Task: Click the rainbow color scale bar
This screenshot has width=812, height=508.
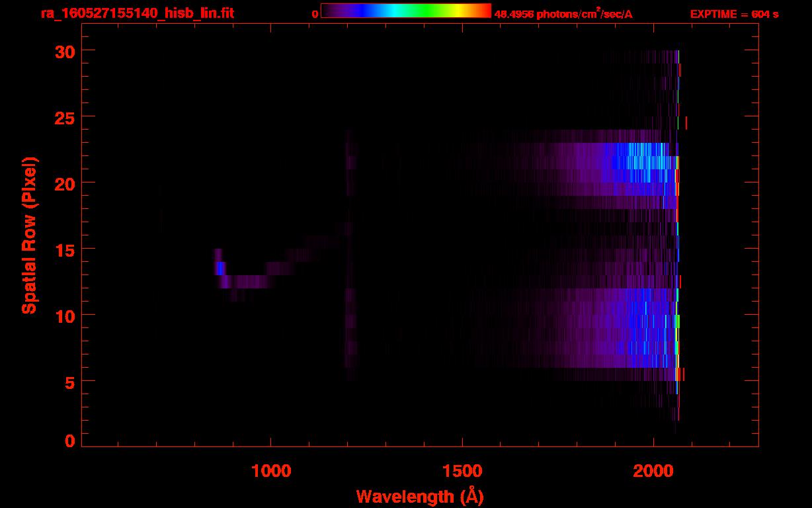Action: click(406, 11)
